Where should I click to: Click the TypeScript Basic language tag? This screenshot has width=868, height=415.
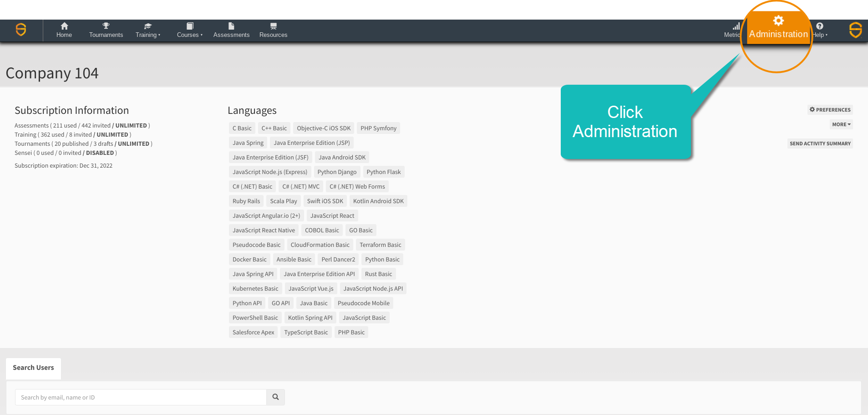click(x=306, y=332)
